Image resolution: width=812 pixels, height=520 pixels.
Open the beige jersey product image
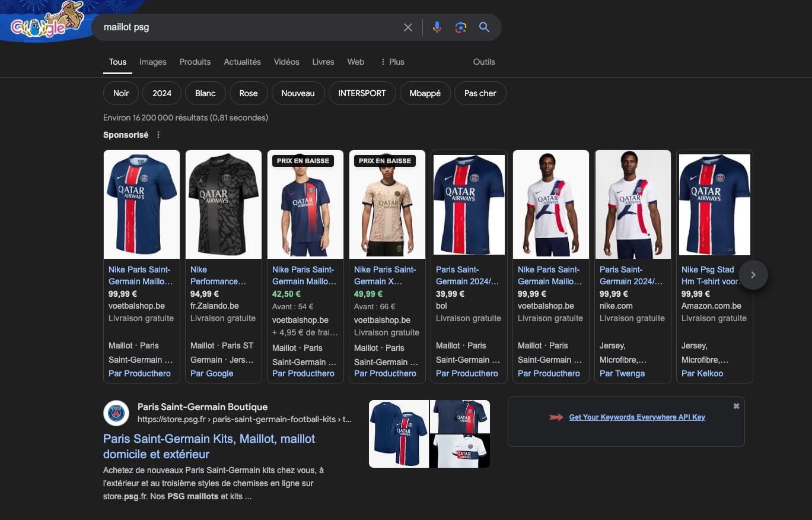pyautogui.click(x=387, y=204)
